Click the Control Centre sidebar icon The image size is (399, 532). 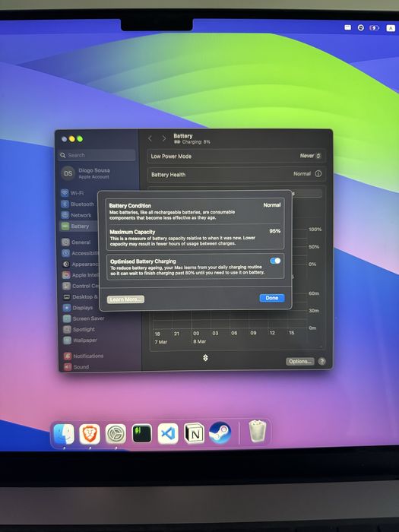[x=67, y=286]
